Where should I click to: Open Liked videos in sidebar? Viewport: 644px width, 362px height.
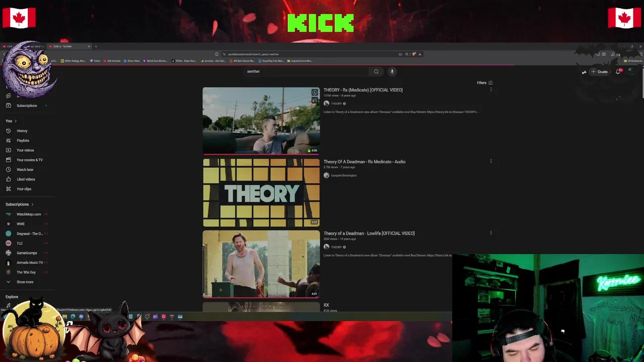point(26,179)
